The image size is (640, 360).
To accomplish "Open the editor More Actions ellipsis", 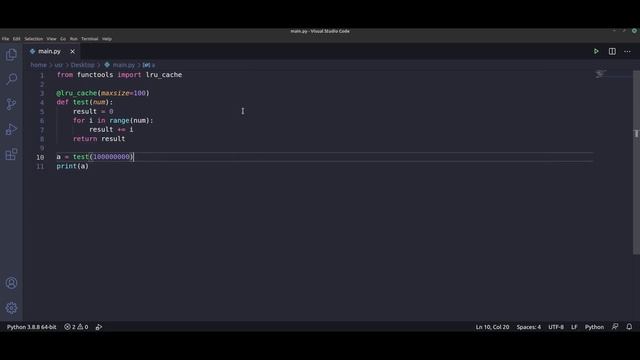I will click(x=627, y=51).
